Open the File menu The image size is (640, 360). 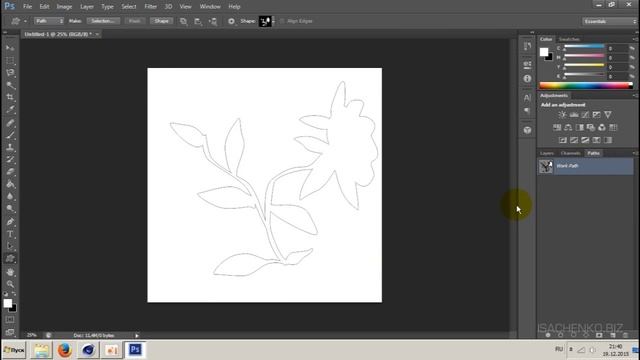pos(27,7)
